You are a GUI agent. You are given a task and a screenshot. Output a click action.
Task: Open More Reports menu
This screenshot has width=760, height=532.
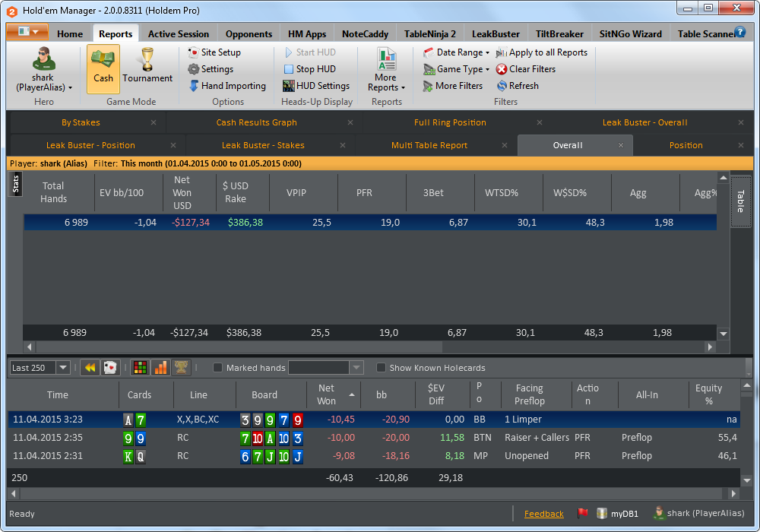386,70
